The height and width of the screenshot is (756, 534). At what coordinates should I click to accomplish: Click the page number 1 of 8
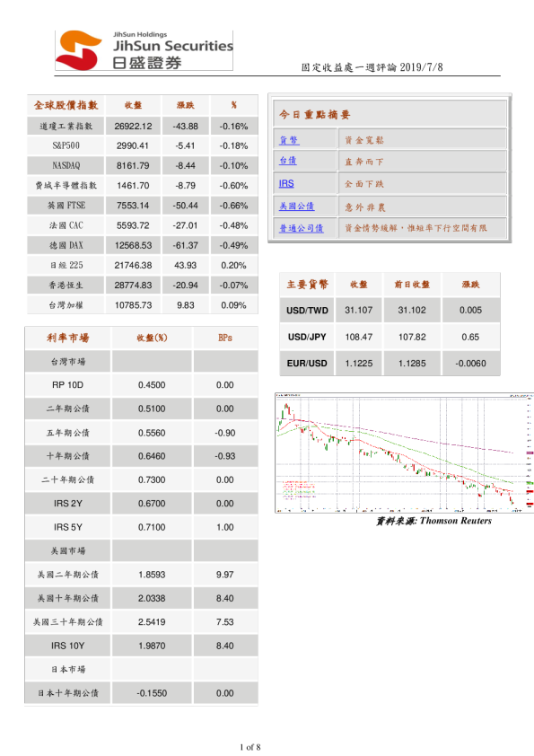tap(250, 747)
